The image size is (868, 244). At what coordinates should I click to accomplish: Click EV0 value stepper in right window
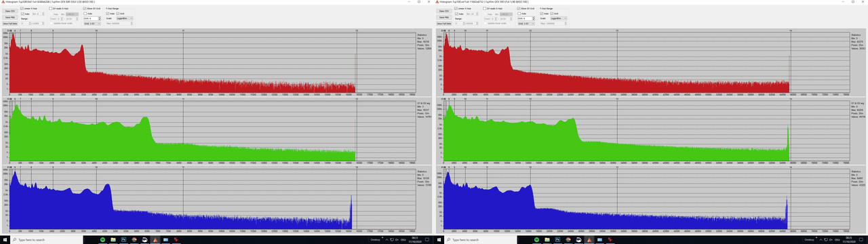pos(534,18)
